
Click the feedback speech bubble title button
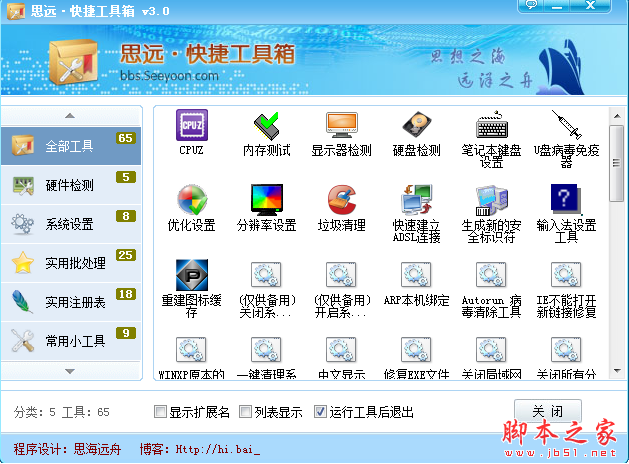point(532,5)
